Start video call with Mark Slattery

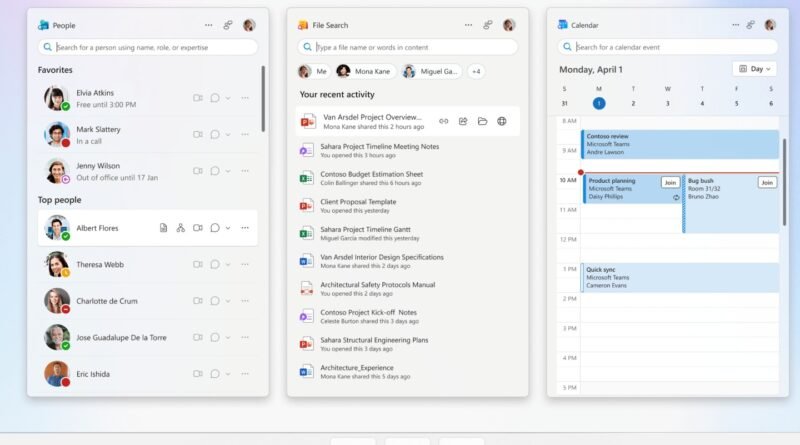[197, 134]
